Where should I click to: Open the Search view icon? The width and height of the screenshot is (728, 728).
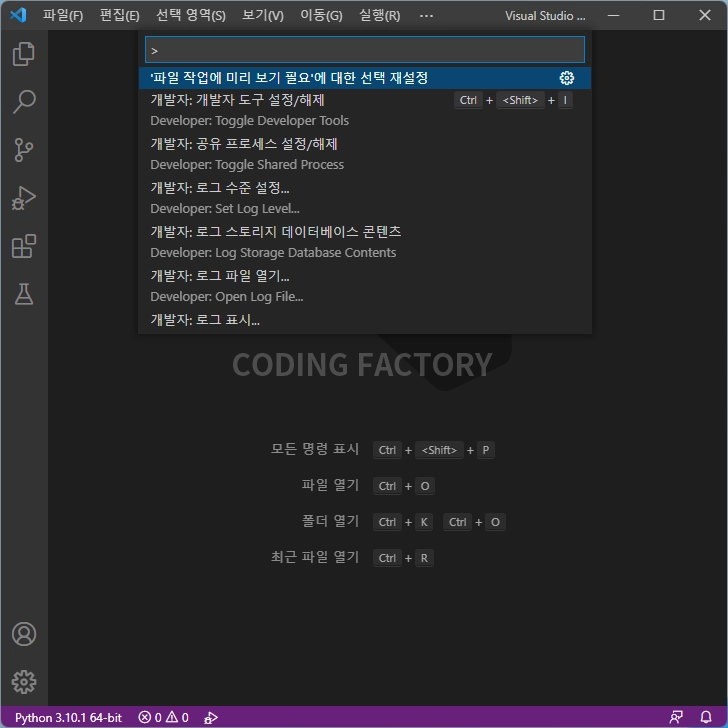coord(24,102)
